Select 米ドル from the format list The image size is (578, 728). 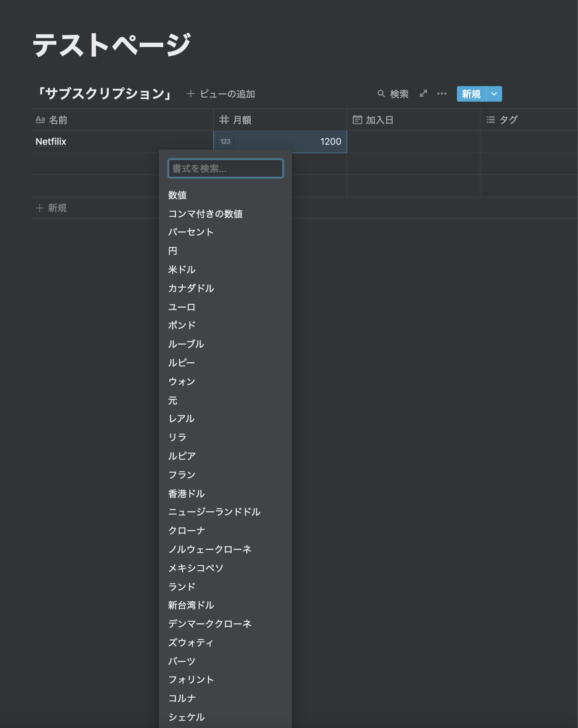point(182,270)
